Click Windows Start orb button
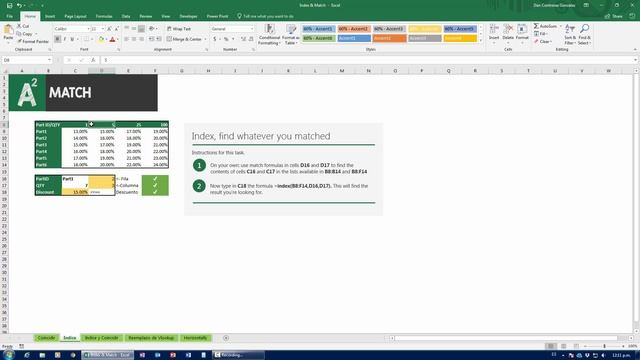 9,355
